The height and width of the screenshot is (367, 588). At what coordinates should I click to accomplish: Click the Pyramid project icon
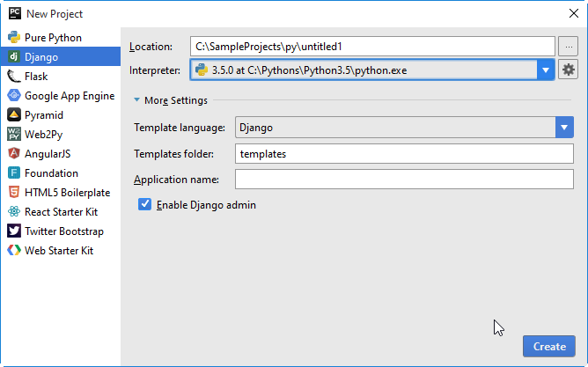pos(14,115)
